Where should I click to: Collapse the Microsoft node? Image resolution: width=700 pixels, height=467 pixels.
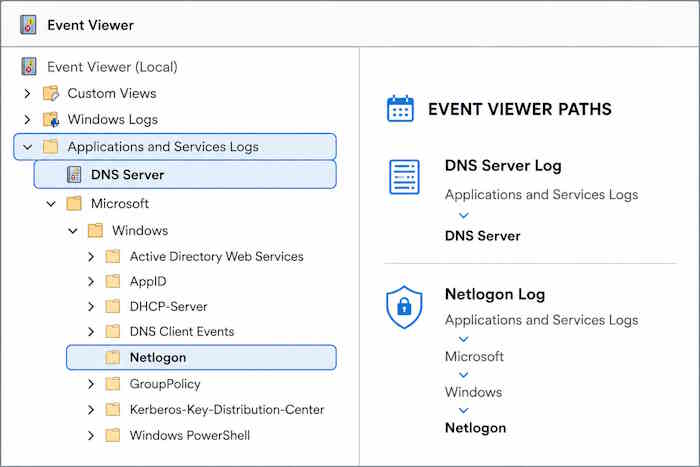click(51, 204)
